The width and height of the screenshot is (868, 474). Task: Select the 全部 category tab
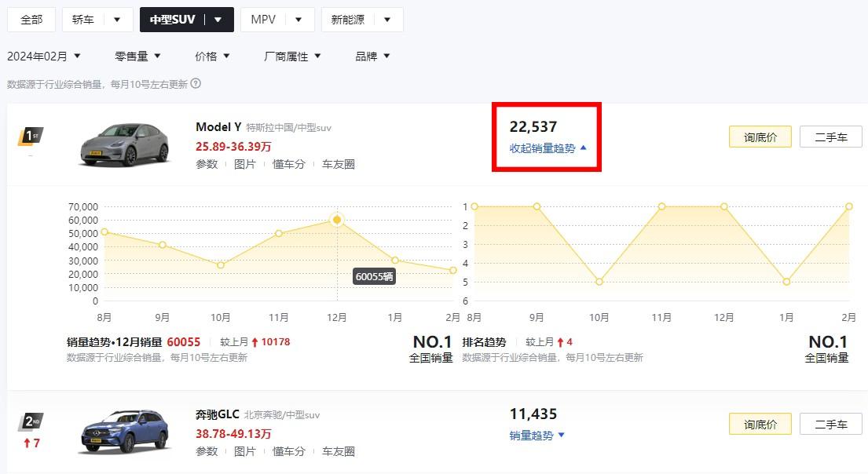pyautogui.click(x=31, y=20)
